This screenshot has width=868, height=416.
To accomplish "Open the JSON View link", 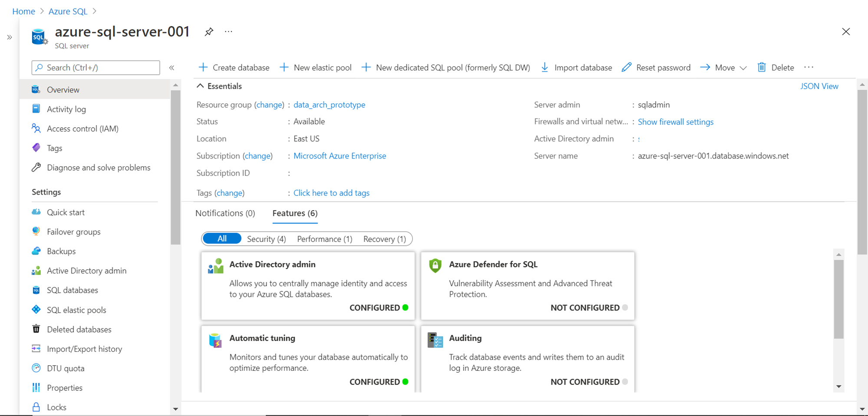I will [x=819, y=86].
